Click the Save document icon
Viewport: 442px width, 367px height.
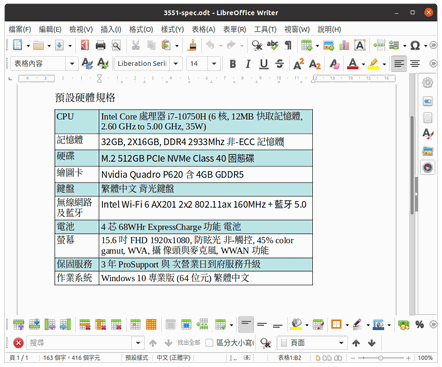click(59, 45)
